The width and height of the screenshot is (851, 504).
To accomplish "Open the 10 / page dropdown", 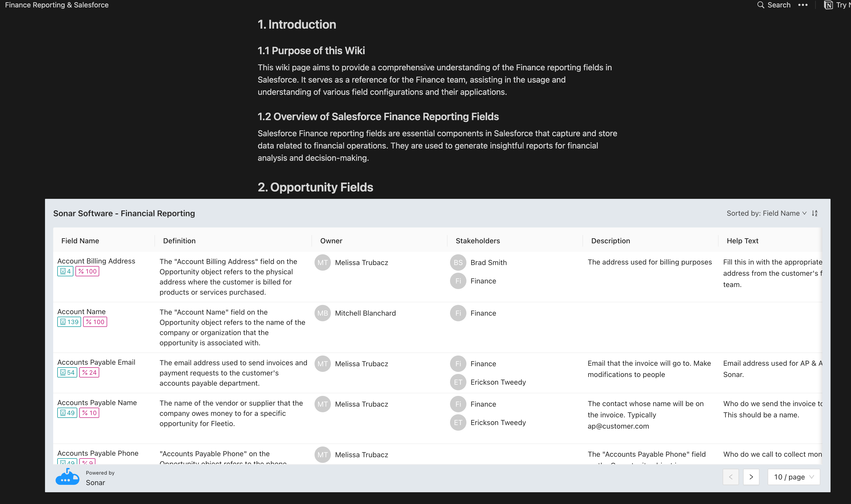I will click(x=793, y=477).
